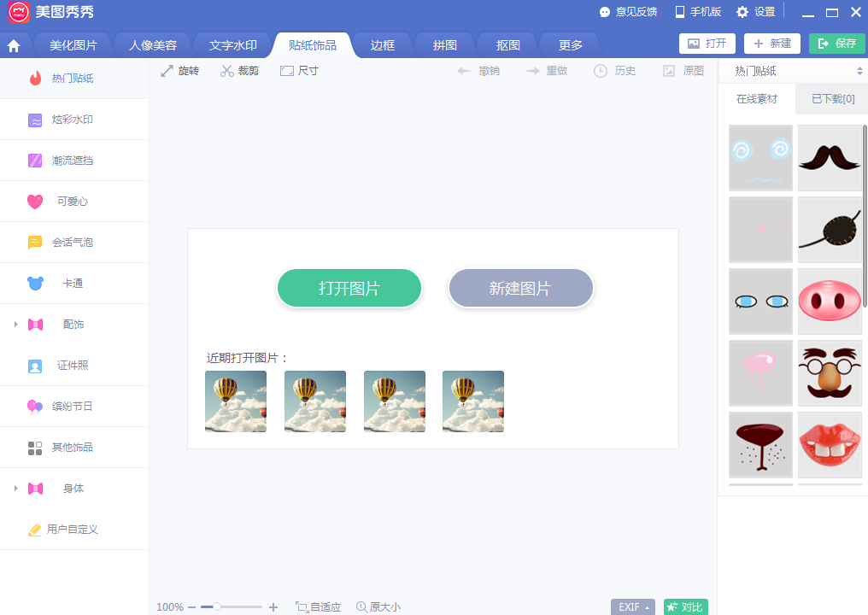
Task: Pick the blue cartoon eyes sticker
Action: point(760,302)
